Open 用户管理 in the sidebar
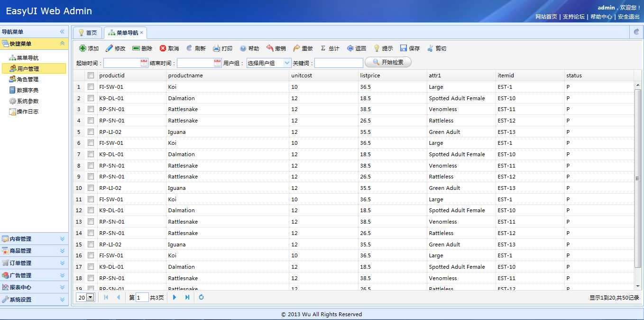 pos(34,69)
